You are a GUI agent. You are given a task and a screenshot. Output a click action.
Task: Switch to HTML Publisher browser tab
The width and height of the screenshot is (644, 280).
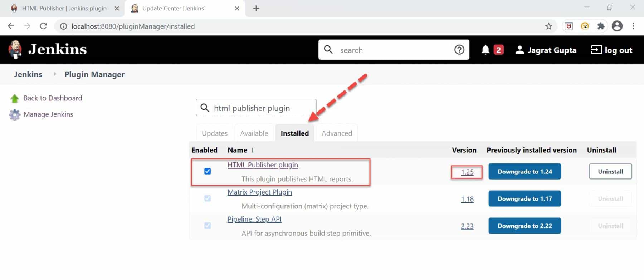(x=64, y=8)
